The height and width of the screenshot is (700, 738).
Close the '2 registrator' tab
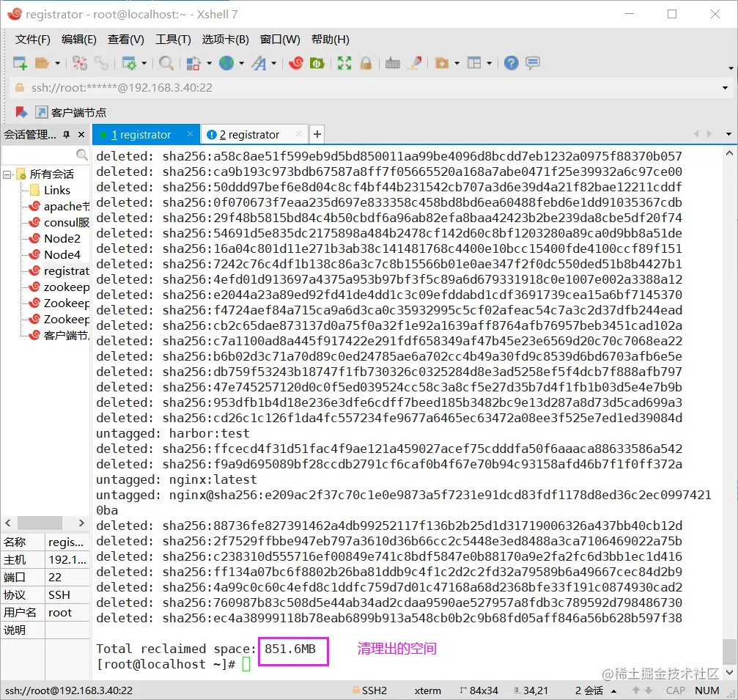click(x=298, y=134)
